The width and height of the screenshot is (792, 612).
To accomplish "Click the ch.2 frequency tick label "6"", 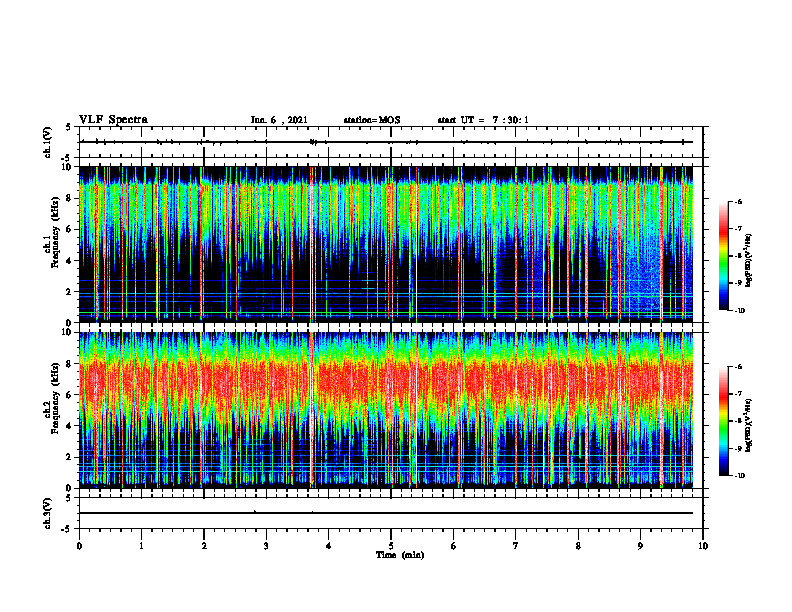I will 71,394.
